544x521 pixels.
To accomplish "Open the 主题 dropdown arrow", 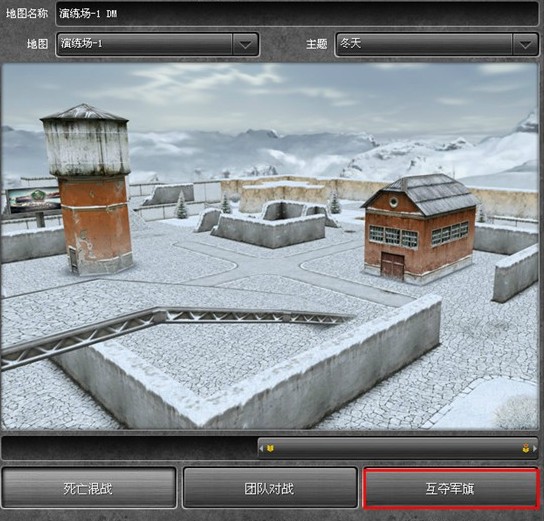I will 525,44.
